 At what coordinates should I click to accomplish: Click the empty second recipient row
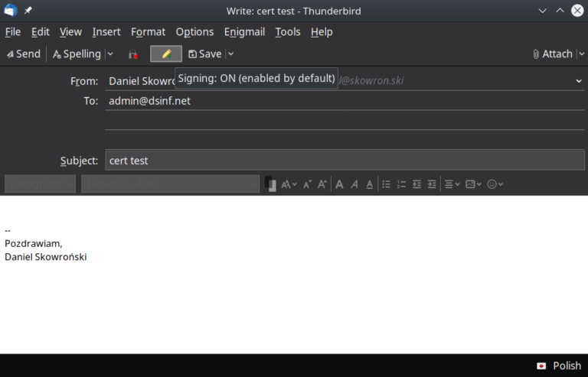coord(345,121)
